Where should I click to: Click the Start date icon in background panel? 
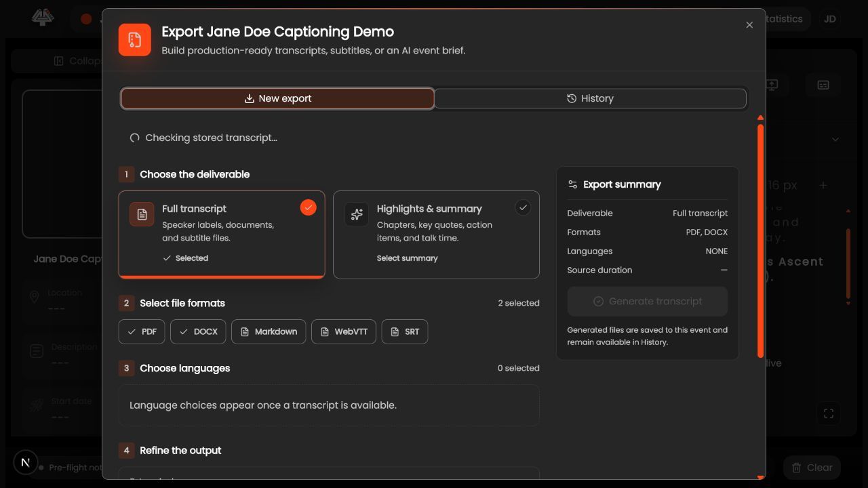(x=37, y=405)
